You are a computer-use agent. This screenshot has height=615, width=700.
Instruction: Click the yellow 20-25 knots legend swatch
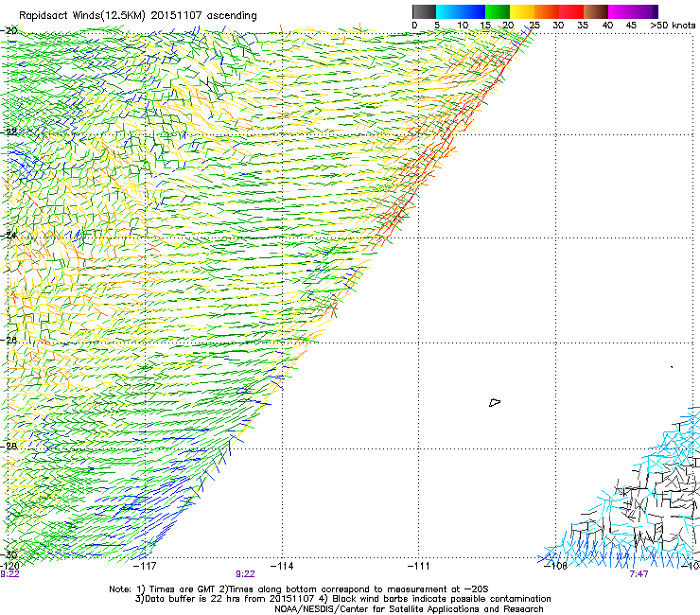[x=522, y=11]
